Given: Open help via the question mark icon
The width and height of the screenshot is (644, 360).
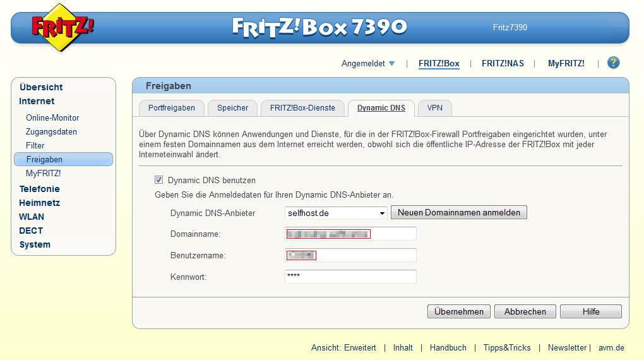Looking at the screenshot, I should pos(613,63).
